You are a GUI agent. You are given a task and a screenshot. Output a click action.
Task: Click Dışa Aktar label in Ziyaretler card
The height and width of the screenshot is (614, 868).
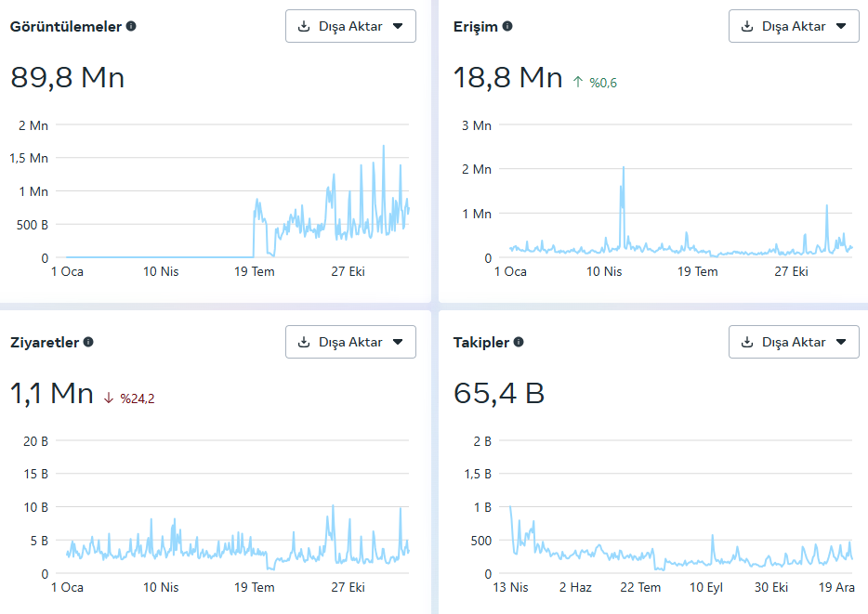(350, 342)
